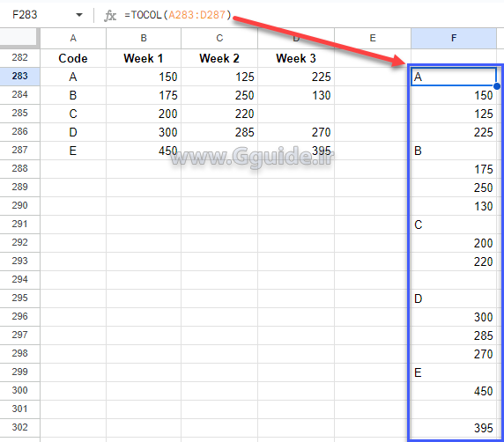
Task: Click cell F285 with value 125
Action: (454, 114)
